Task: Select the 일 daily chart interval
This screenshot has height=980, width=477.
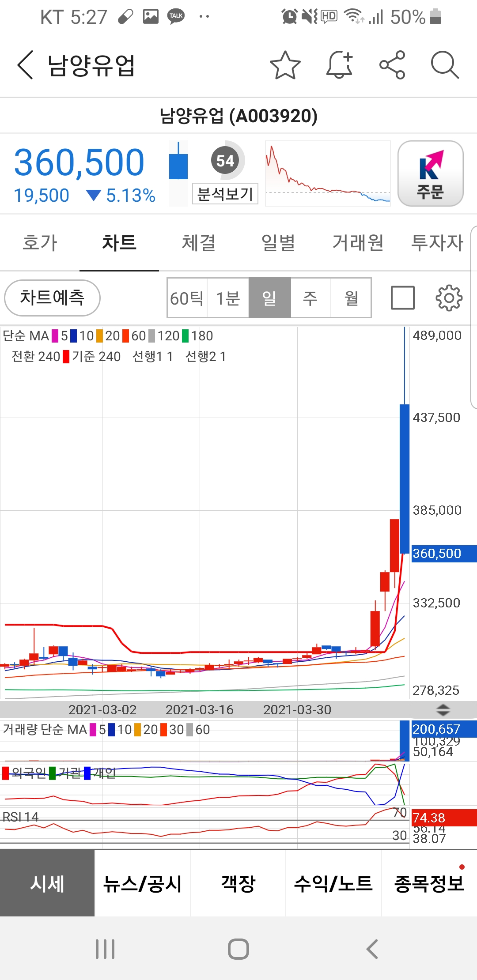Action: 269,298
